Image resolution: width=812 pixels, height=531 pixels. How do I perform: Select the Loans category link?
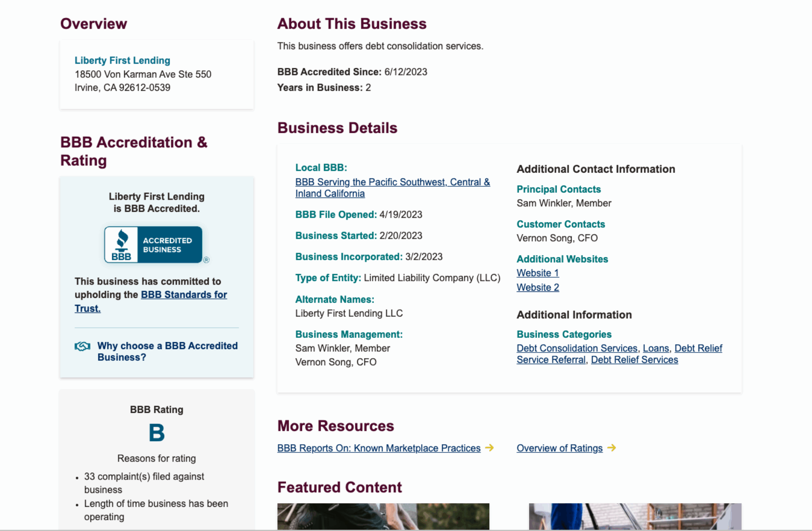(655, 348)
